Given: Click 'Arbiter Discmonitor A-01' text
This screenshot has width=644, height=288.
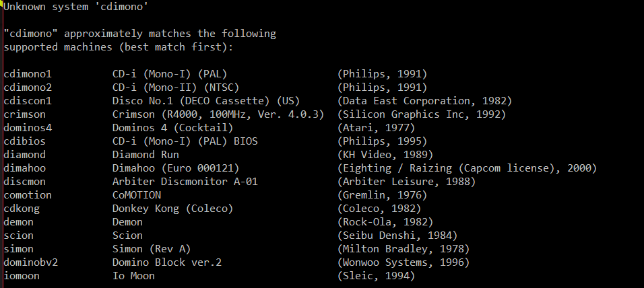Looking at the screenshot, I should [x=185, y=181].
